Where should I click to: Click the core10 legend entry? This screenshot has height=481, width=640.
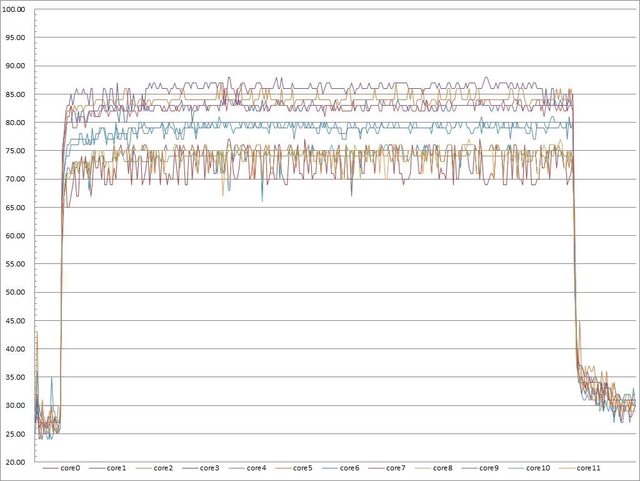click(x=537, y=468)
